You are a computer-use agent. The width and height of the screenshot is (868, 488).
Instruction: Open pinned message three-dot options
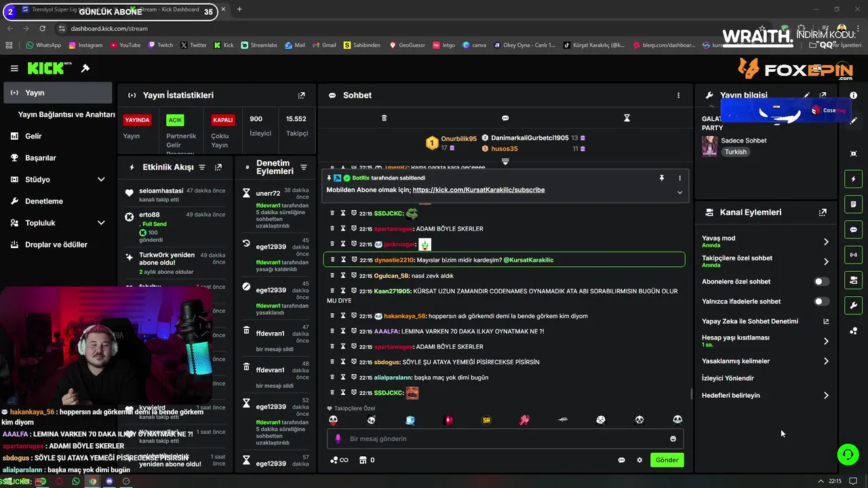pyautogui.click(x=679, y=178)
